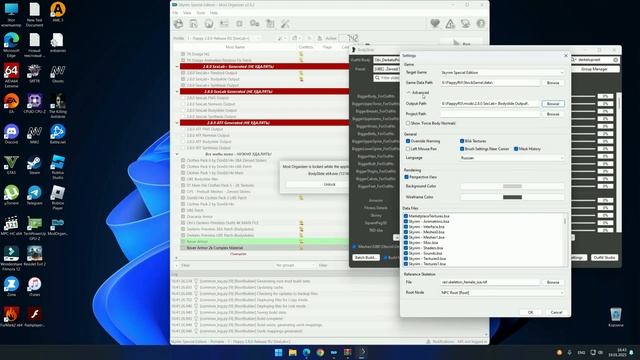Open the File menu in Mod Organizer
This screenshot has height=360, width=640.
(175, 13)
